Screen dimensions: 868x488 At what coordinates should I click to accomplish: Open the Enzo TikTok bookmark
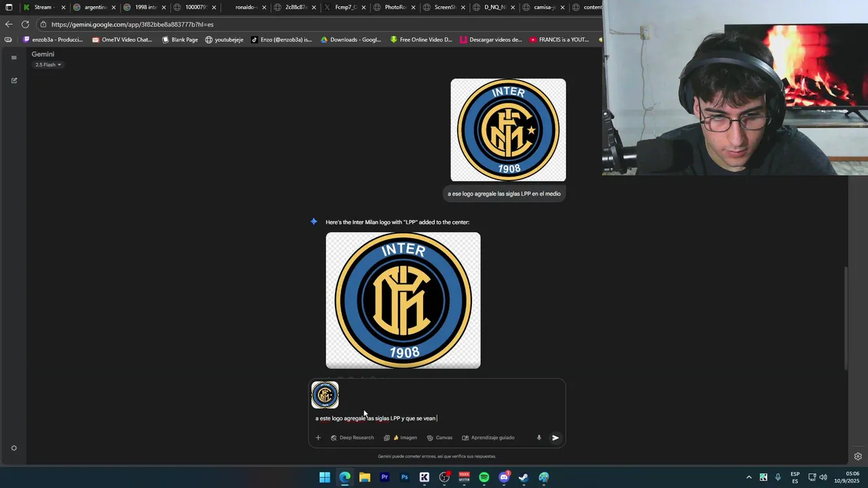tap(281, 40)
